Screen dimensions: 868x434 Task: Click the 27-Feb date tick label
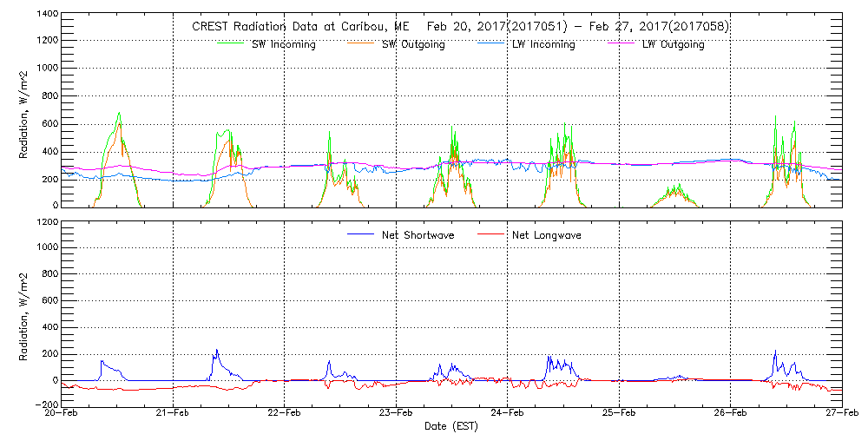pos(840,414)
